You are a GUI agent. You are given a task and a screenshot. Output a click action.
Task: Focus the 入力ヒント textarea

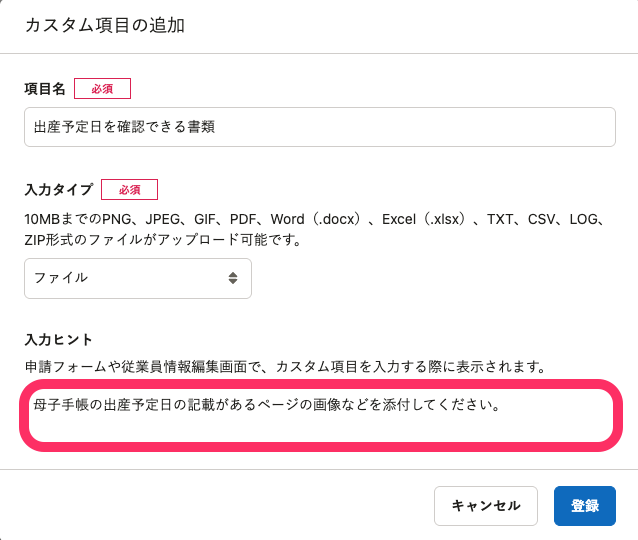coord(321,415)
